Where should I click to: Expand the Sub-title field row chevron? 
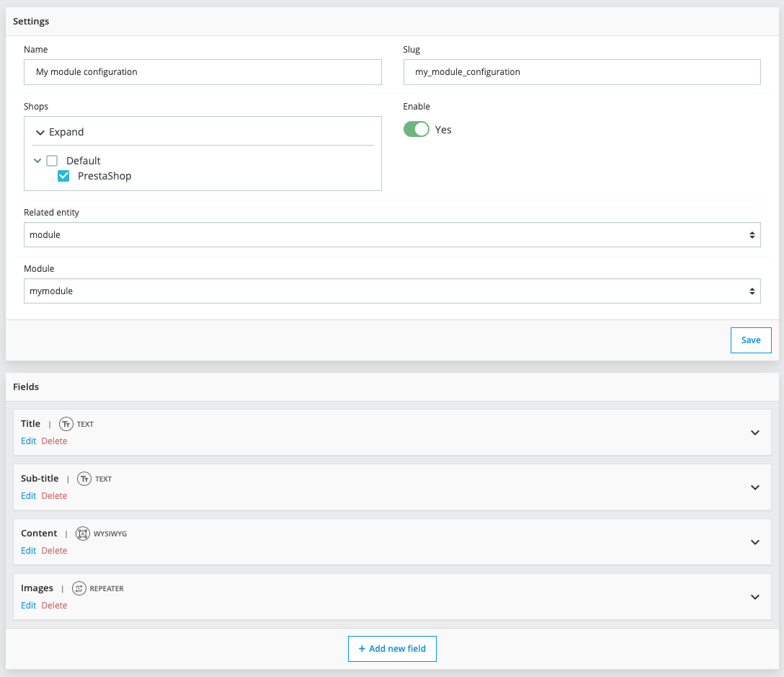[755, 487]
